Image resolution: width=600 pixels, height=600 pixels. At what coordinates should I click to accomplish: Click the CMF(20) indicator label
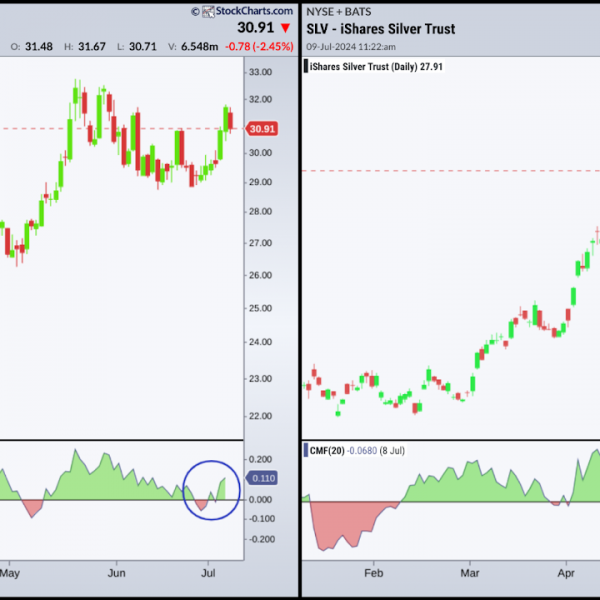[x=327, y=451]
